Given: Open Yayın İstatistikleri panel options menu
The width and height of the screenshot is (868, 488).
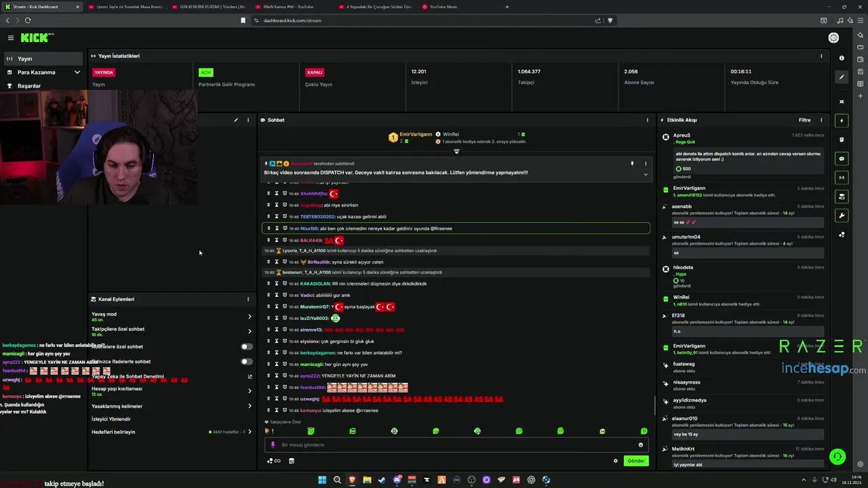Looking at the screenshot, I should [821, 56].
